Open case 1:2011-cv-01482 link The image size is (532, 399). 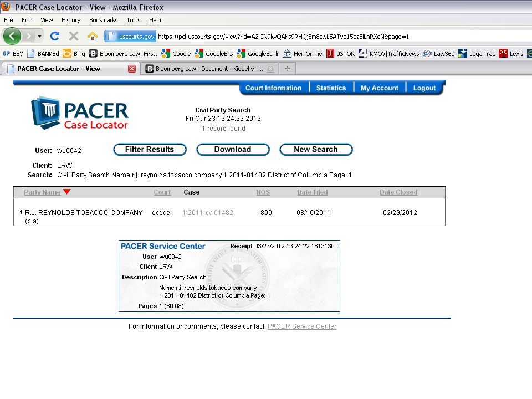pyautogui.click(x=208, y=213)
